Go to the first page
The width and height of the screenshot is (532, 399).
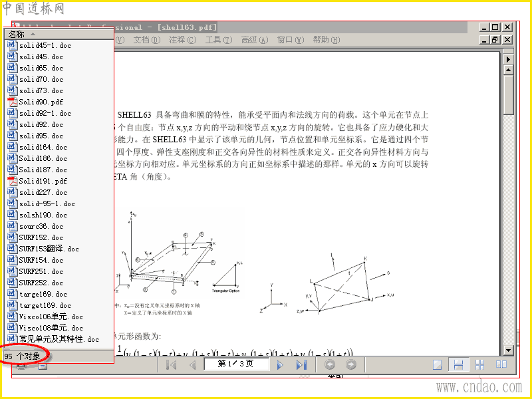click(x=172, y=364)
